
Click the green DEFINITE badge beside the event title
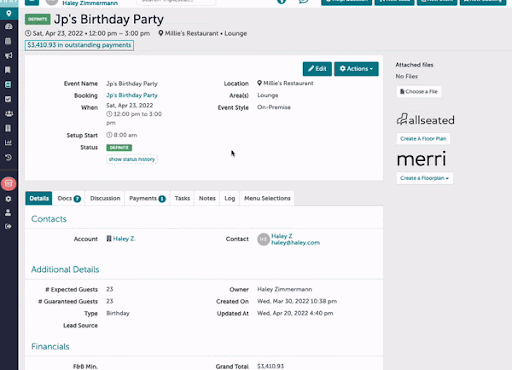[x=37, y=19]
